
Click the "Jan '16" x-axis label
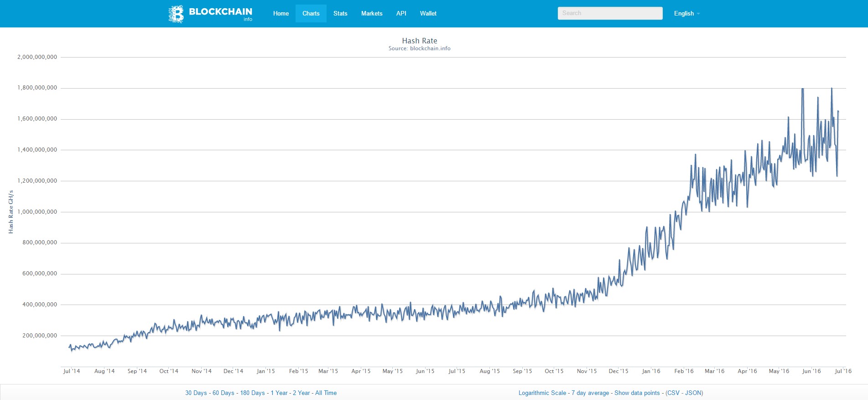651,371
